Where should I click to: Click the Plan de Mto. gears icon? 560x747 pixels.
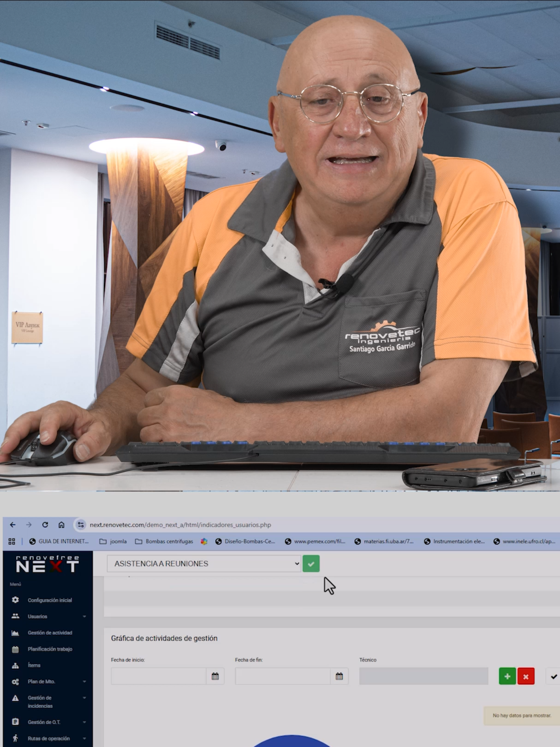[x=15, y=682]
